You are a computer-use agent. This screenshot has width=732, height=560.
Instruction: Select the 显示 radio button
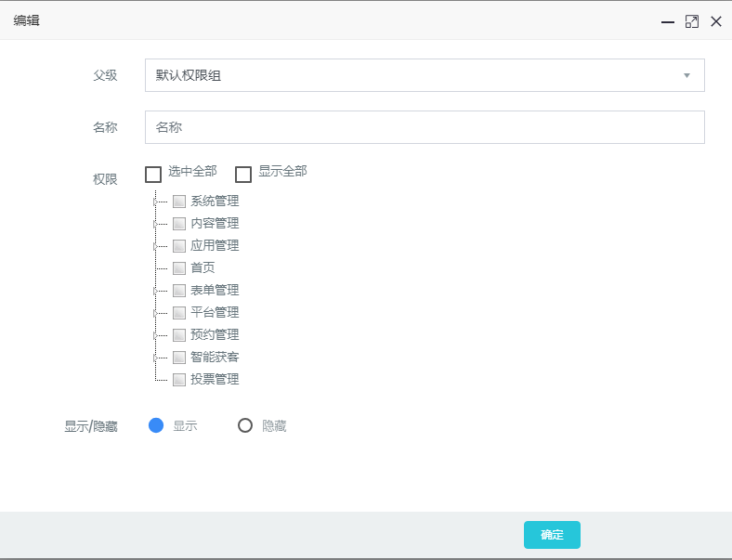point(156,425)
